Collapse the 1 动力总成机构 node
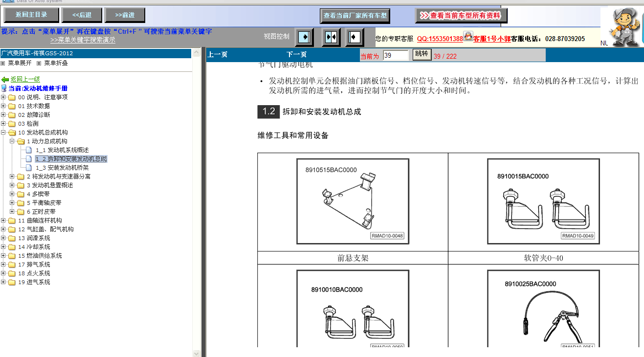Viewport: 644px width, 357px height. point(12,141)
